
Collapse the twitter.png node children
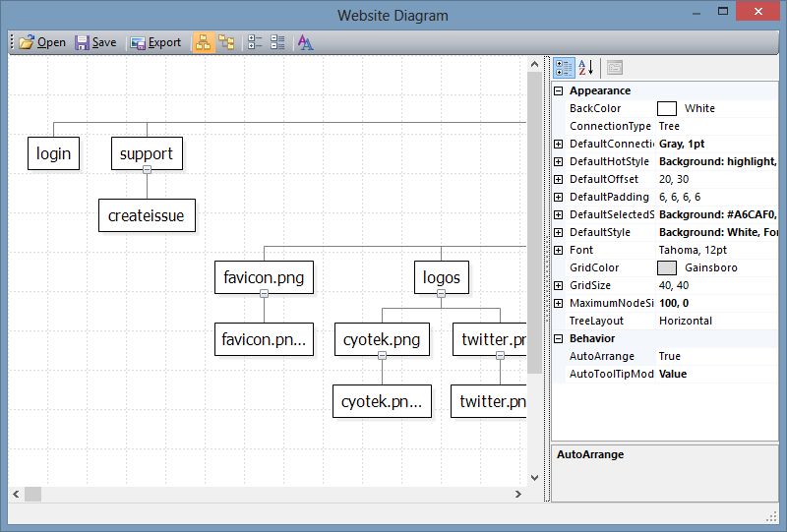coord(500,355)
